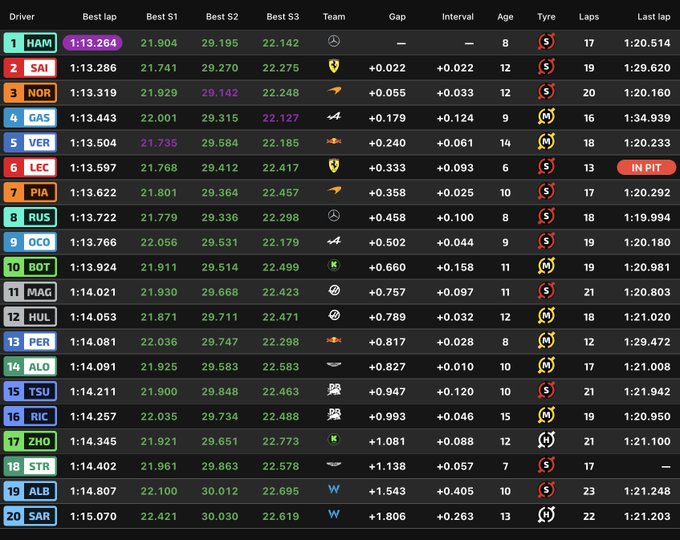Select the TSU driver badge

coord(30,392)
